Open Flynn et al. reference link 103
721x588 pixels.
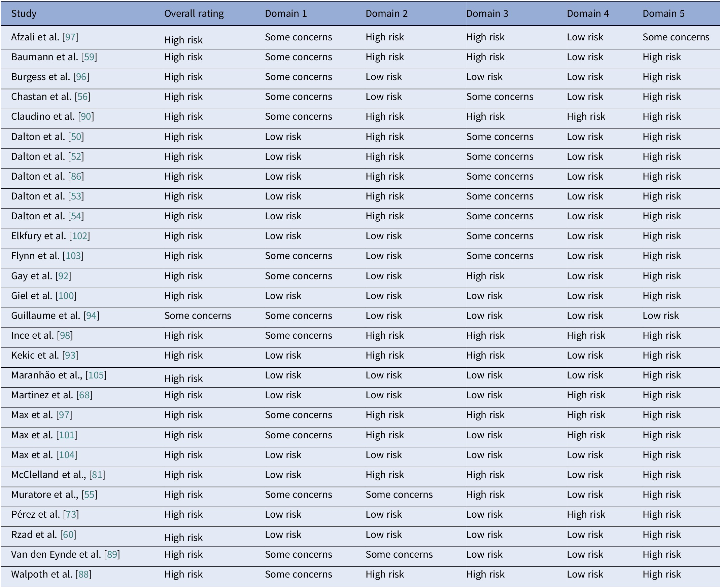(73, 256)
